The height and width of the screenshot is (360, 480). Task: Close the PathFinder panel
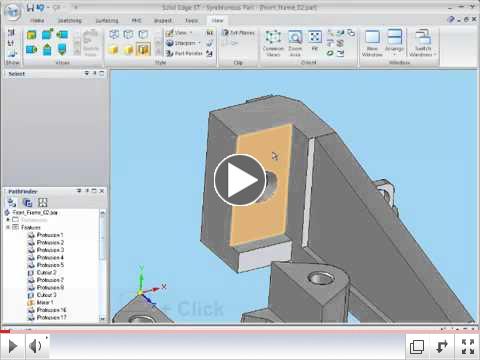pos(102,191)
